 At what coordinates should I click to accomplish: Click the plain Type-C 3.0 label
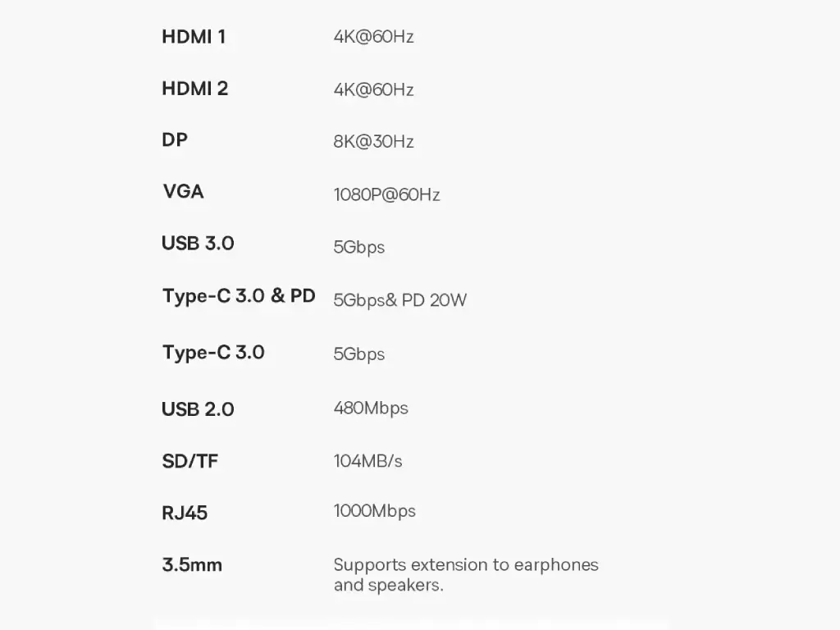(213, 353)
